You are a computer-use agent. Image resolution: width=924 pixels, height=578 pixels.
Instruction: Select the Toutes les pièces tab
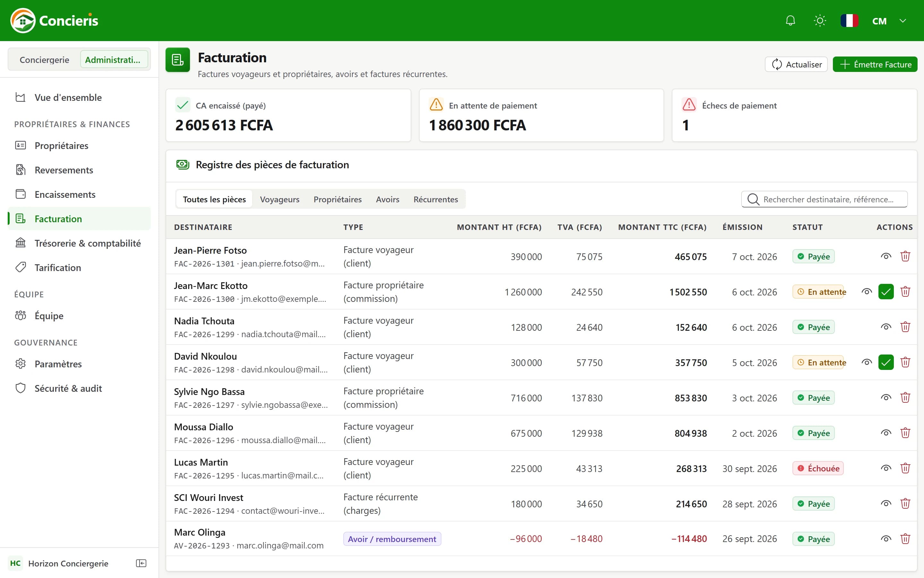(214, 199)
